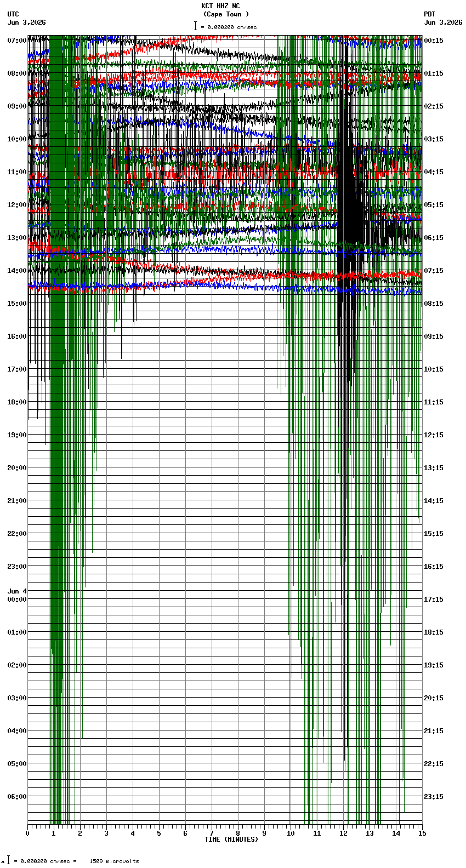Click the PDT time label '06:15'
Image resolution: width=466 pixels, height=868 pixels.
point(434,238)
